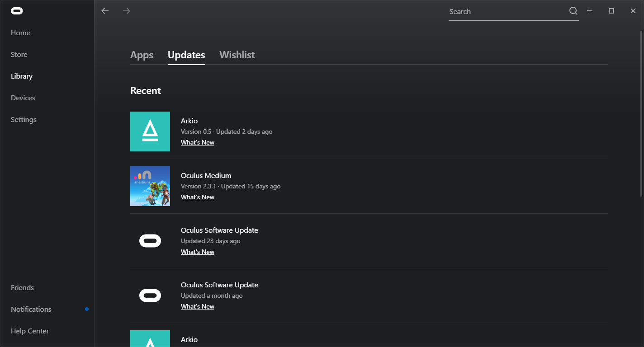Switch to the Apps tab
The height and width of the screenshot is (347, 644).
tap(142, 55)
